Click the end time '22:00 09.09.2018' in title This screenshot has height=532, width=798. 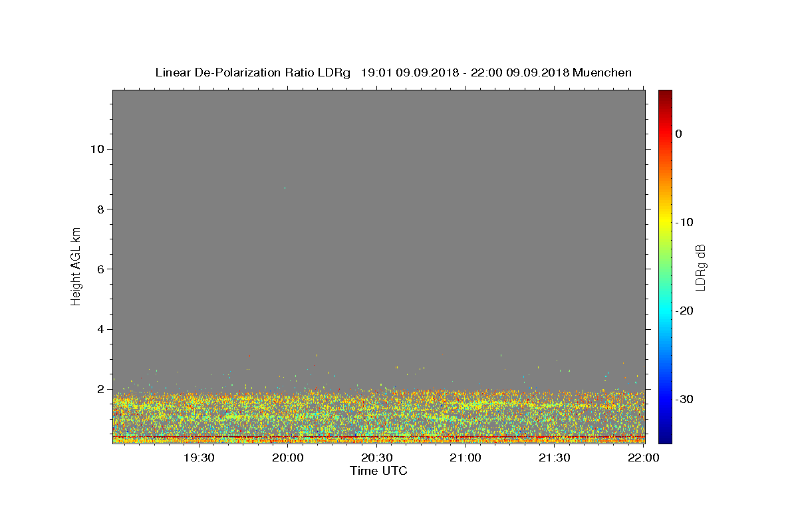519,72
